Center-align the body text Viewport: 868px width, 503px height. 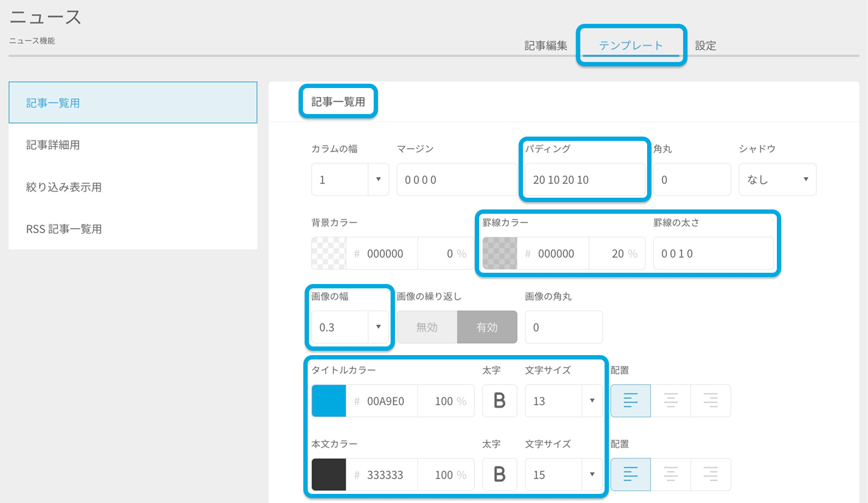pyautogui.click(x=671, y=474)
